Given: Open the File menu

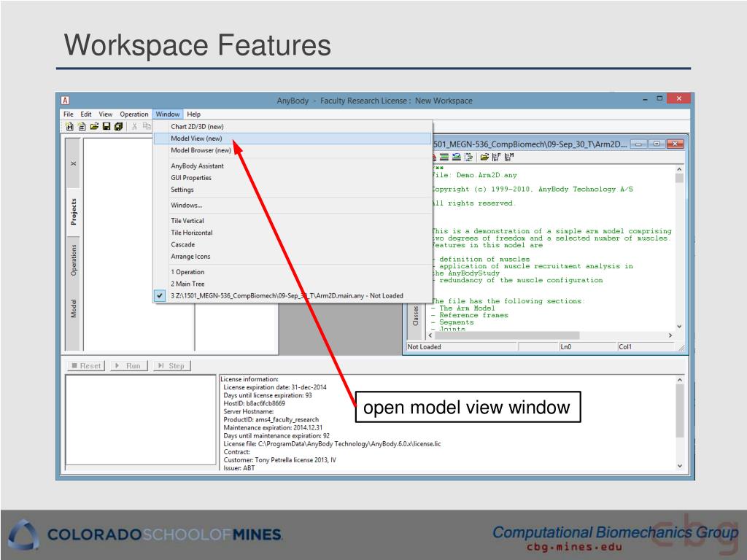Looking at the screenshot, I should pyautogui.click(x=69, y=114).
